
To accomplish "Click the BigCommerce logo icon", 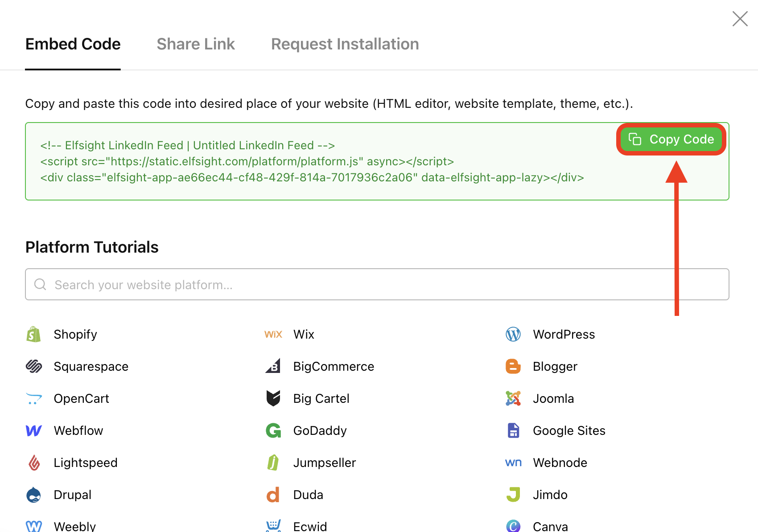I will [x=273, y=366].
